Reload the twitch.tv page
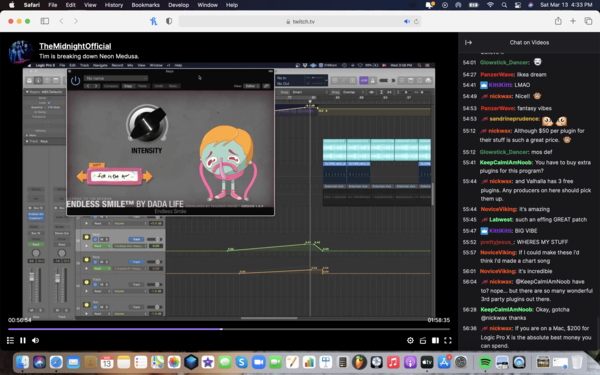600x375 pixels. pyautogui.click(x=416, y=21)
